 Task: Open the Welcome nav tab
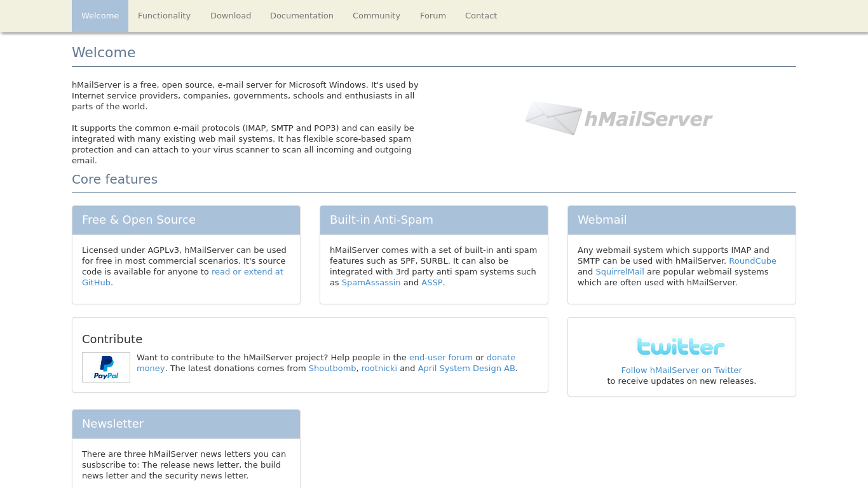pyautogui.click(x=100, y=16)
